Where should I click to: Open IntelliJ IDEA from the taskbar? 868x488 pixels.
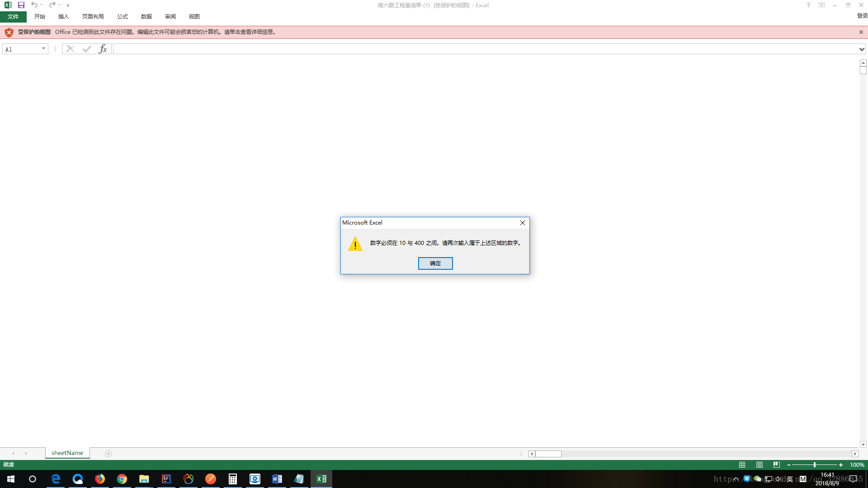pyautogui.click(x=166, y=479)
